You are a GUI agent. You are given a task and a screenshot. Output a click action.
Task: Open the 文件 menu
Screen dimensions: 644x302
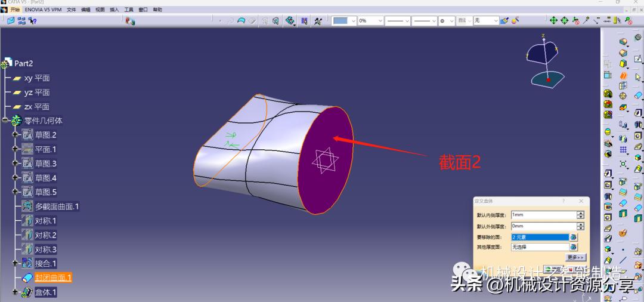click(72, 10)
